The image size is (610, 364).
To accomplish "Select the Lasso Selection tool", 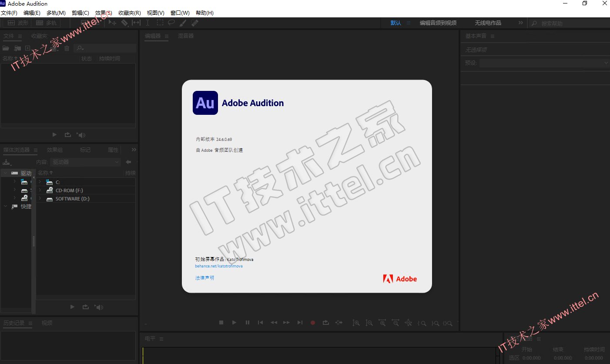I will point(171,23).
